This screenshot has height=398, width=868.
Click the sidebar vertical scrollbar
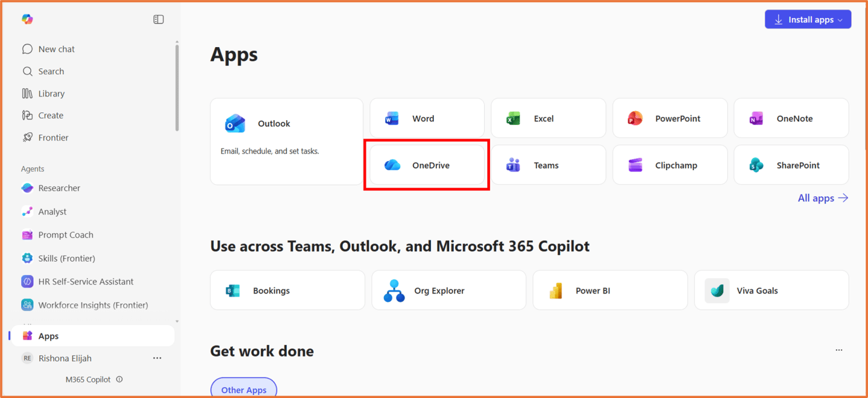(177, 88)
